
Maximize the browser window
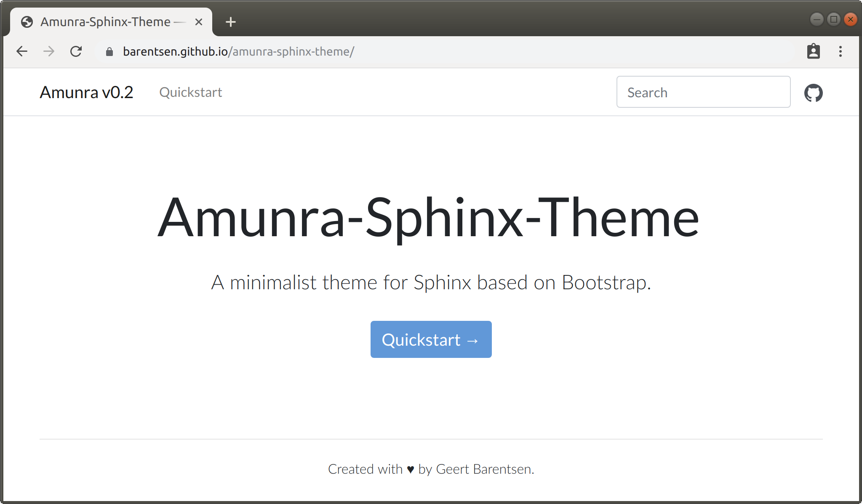833,19
